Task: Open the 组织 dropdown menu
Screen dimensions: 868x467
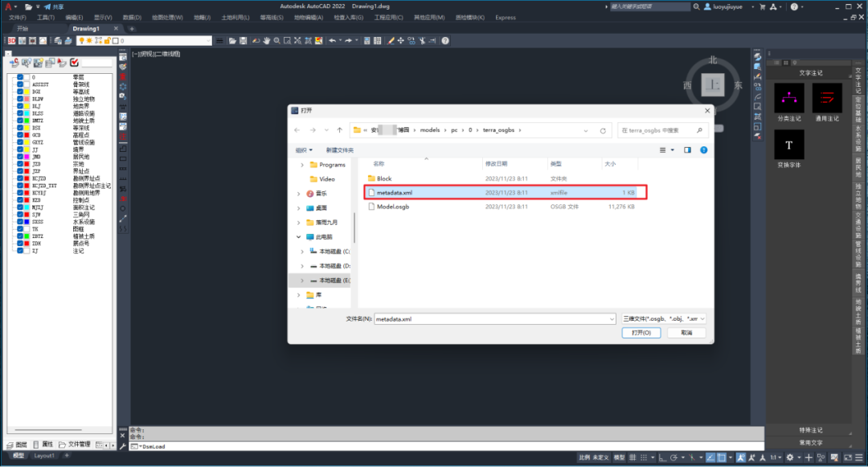Action: click(304, 150)
